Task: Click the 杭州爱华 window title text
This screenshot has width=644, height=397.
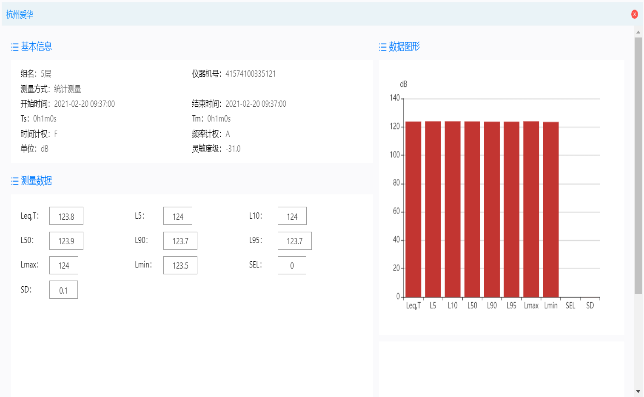Action: click(x=19, y=15)
